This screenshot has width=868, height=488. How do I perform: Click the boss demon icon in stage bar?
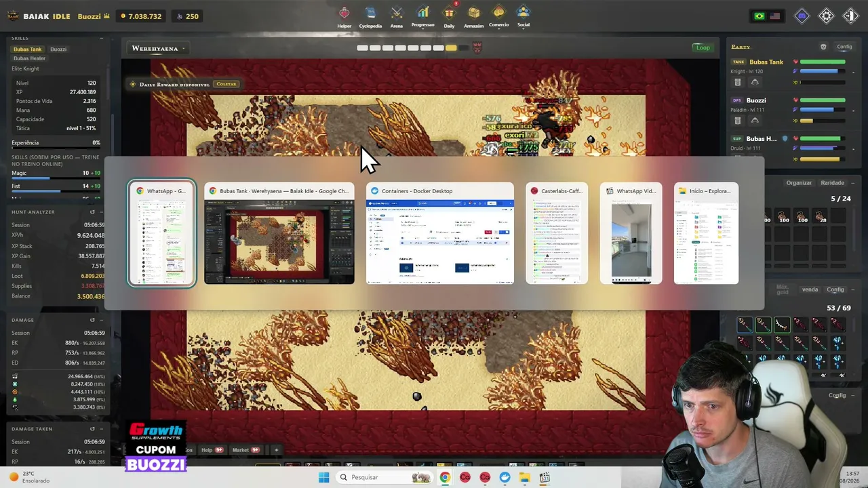tap(477, 47)
